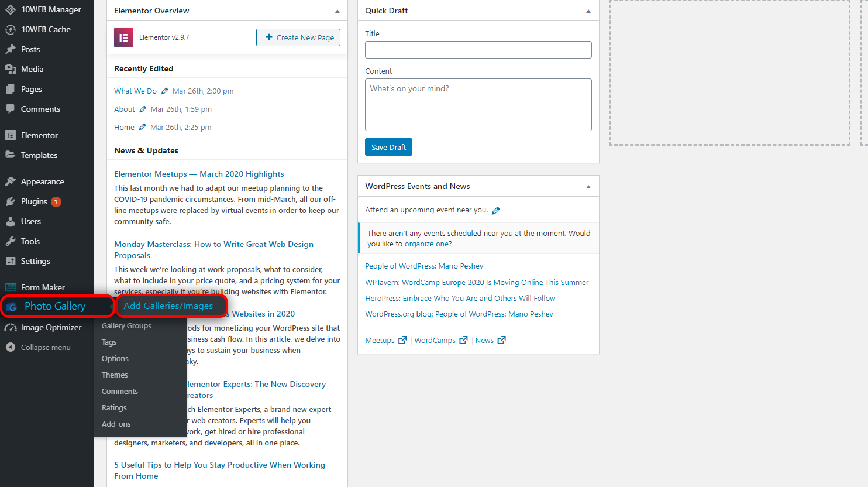Open HeroPress Embrace Who You Are link

tap(460, 298)
